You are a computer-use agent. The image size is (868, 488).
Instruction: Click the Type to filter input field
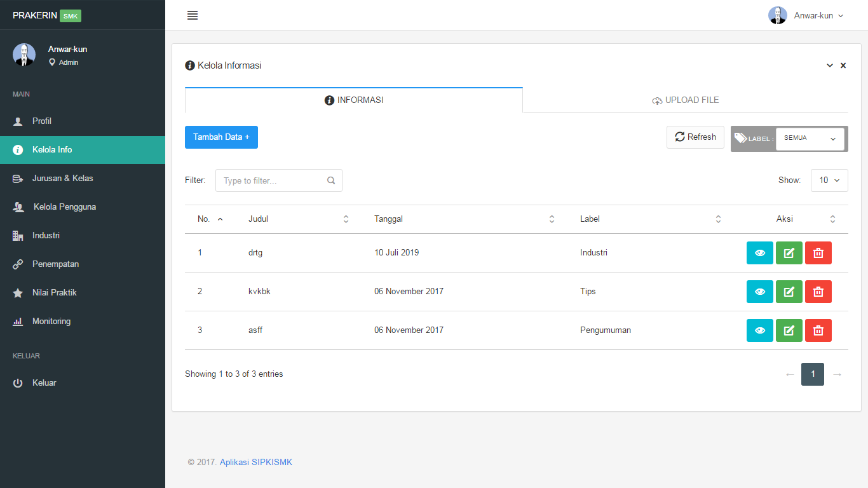pos(272,180)
